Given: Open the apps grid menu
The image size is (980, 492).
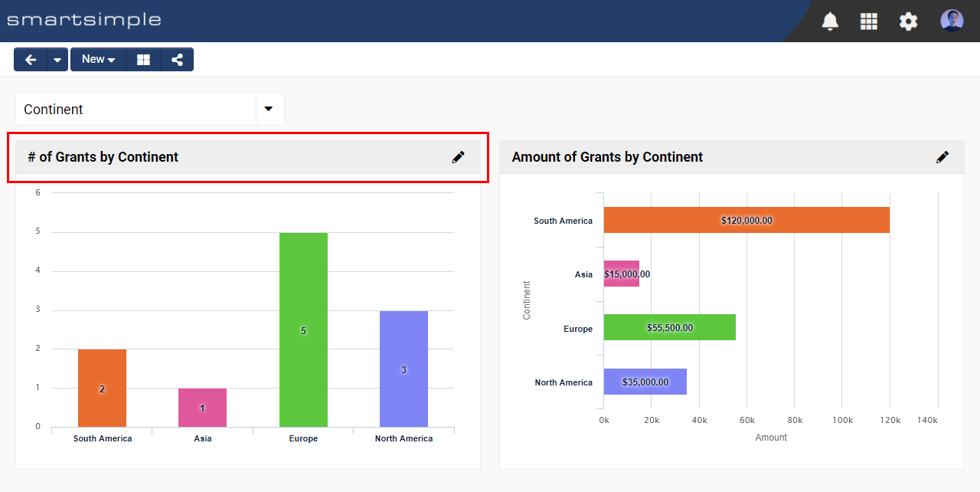Looking at the screenshot, I should [869, 21].
